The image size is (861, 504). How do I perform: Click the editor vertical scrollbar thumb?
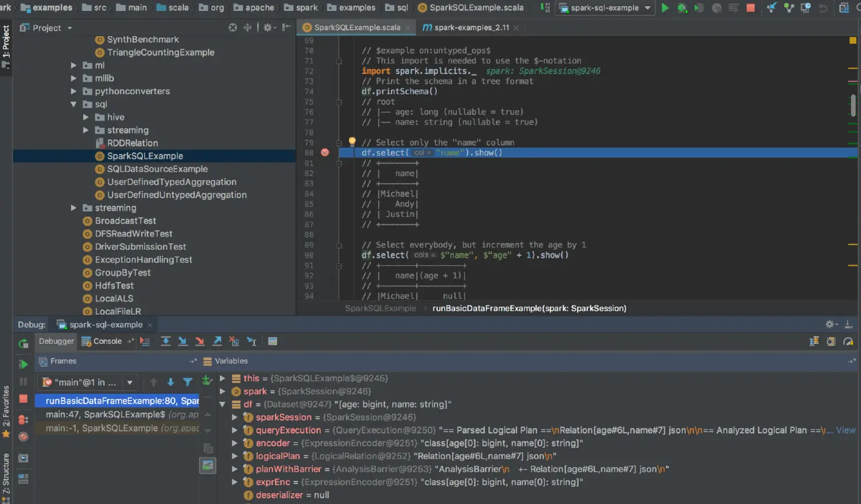tap(854, 105)
